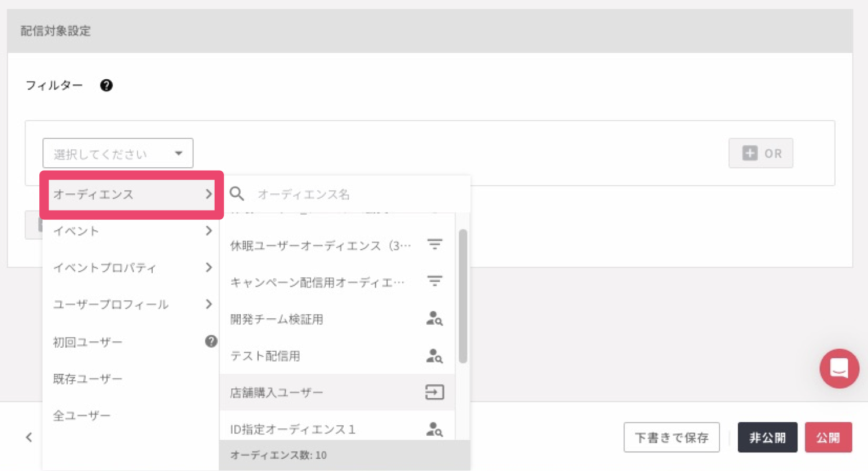Screen dimensions: 868x471
Task: Click user-search icon on 開発チーム検証用 row
Action: (435, 318)
